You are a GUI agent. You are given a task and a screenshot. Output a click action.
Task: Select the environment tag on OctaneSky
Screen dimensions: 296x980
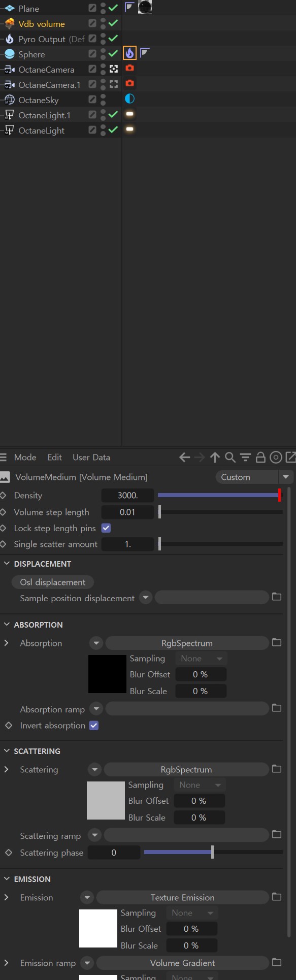tap(129, 99)
